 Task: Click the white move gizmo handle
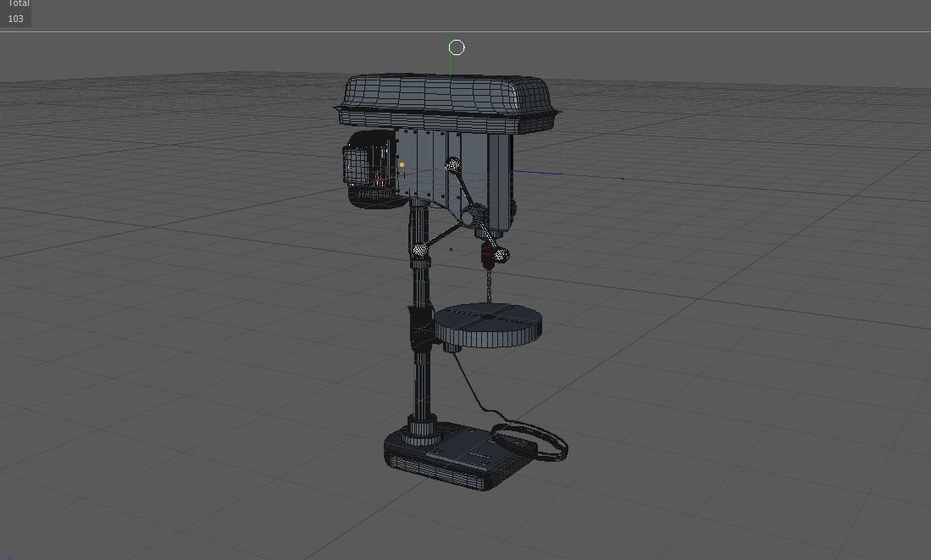click(x=457, y=47)
